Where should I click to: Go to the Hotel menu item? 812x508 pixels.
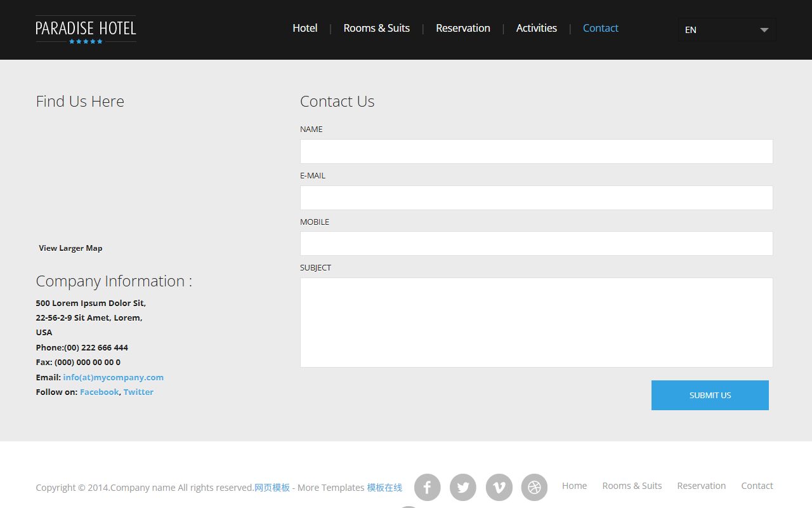click(x=305, y=28)
